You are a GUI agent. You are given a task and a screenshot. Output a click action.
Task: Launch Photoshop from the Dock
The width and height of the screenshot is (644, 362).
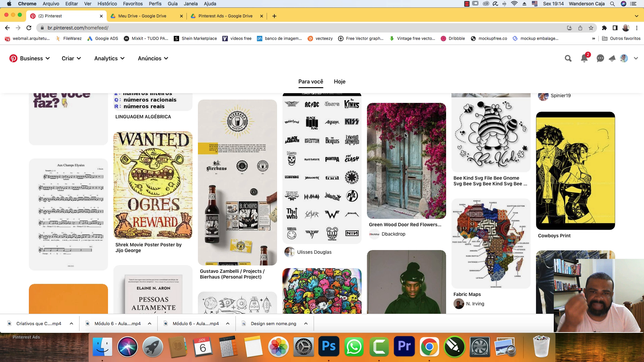[x=329, y=346]
